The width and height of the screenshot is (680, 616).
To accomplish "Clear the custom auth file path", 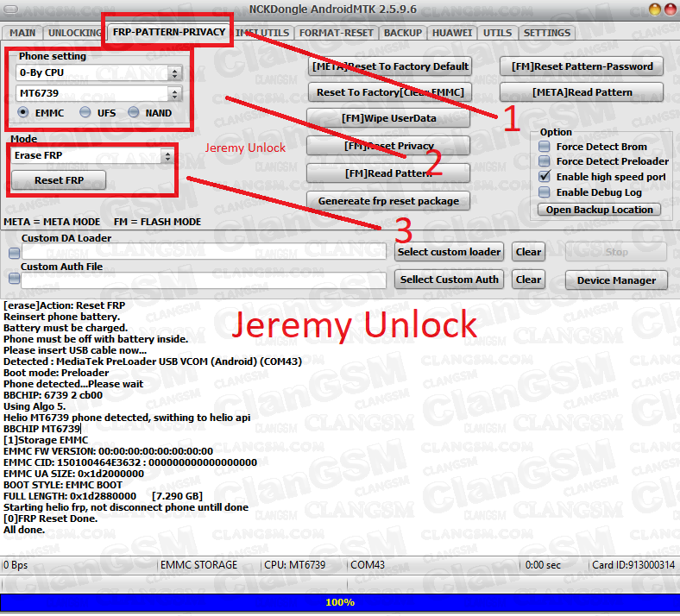I will click(x=528, y=280).
